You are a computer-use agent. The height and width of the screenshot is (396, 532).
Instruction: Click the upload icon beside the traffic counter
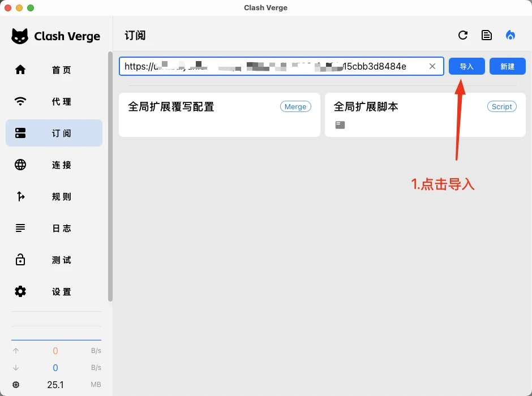17,351
